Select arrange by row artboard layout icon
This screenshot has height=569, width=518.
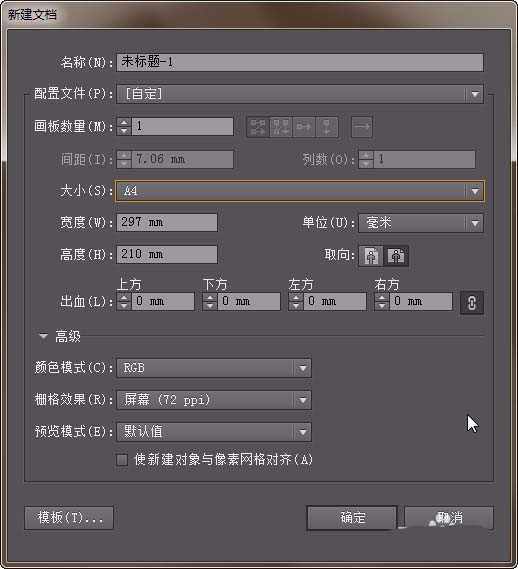(303, 127)
